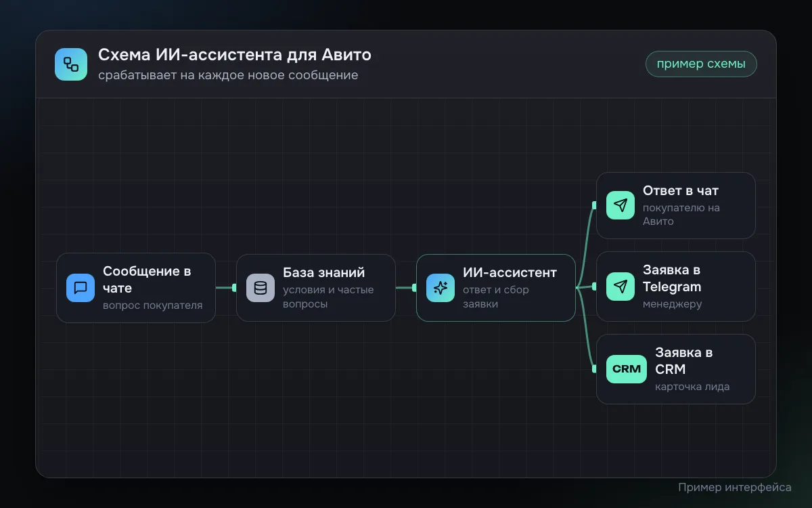Click the send icon on Заявка в Telegram
This screenshot has height=508, width=812.
click(621, 287)
